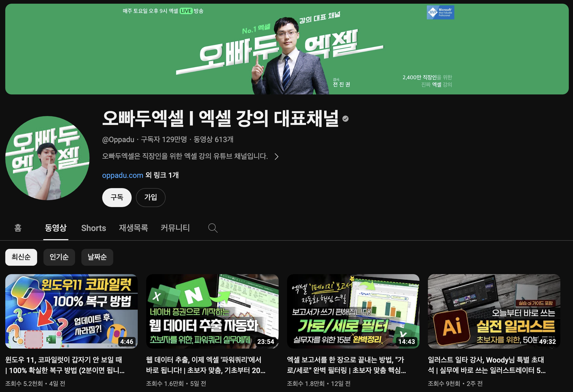Click the Microsoft MVP badge in banner
Image resolution: width=573 pixels, height=392 pixels.
point(440,12)
